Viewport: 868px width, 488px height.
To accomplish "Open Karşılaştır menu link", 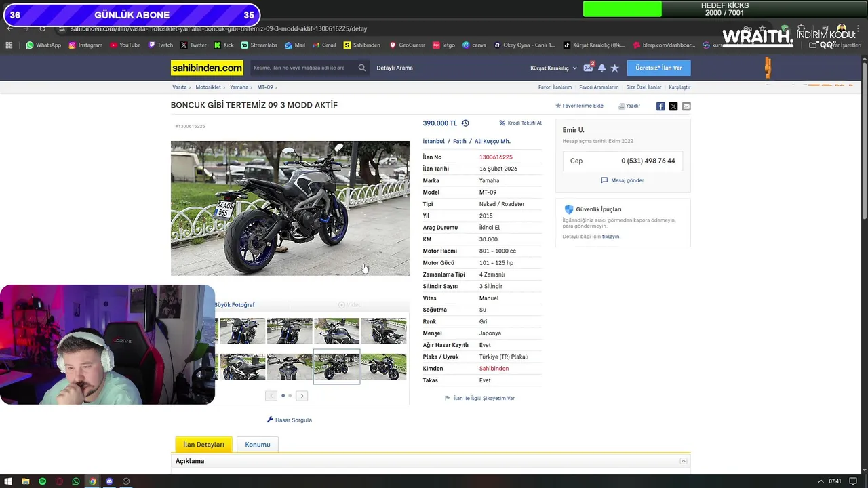I will coord(679,87).
